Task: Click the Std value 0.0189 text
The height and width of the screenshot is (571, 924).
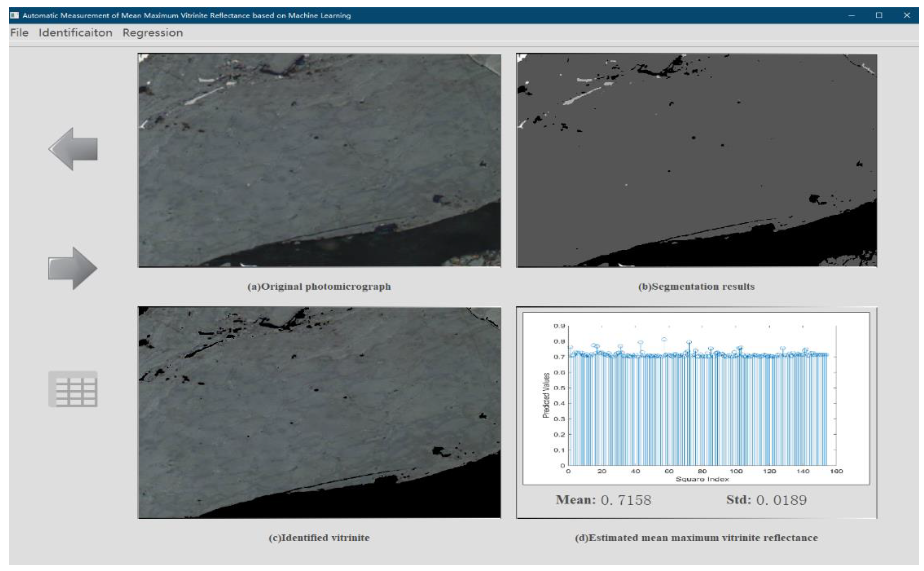Action: tap(781, 500)
